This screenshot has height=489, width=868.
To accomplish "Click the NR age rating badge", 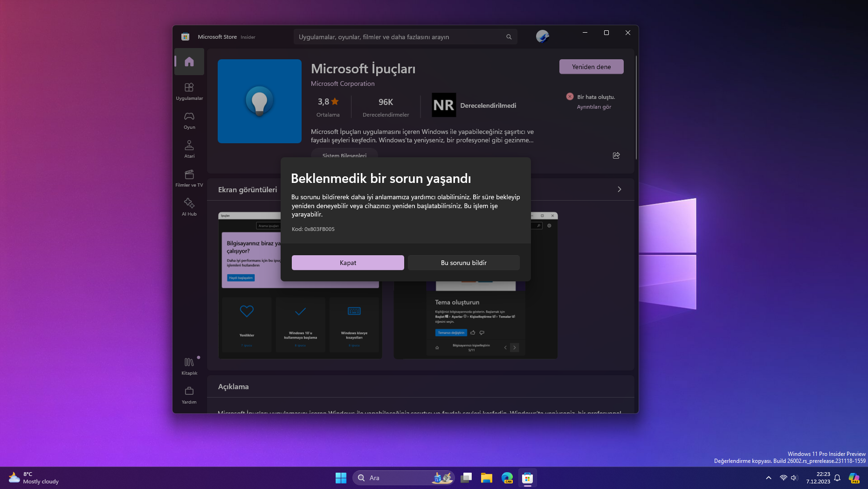I will [444, 105].
